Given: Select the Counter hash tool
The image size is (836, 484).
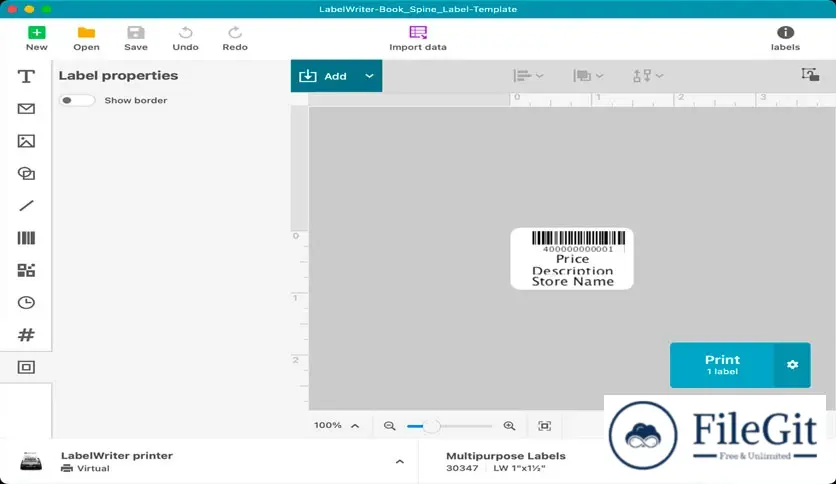Looking at the screenshot, I should [26, 335].
